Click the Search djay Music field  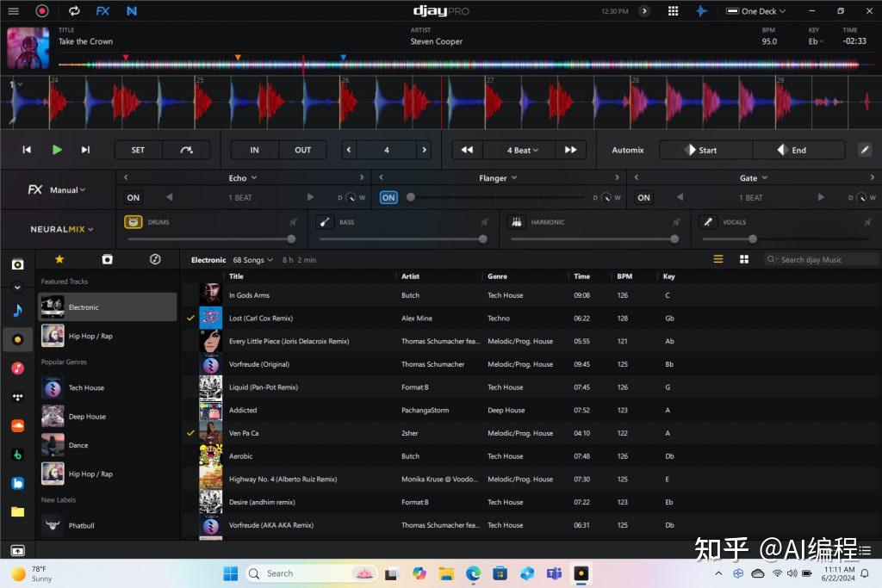pos(821,259)
